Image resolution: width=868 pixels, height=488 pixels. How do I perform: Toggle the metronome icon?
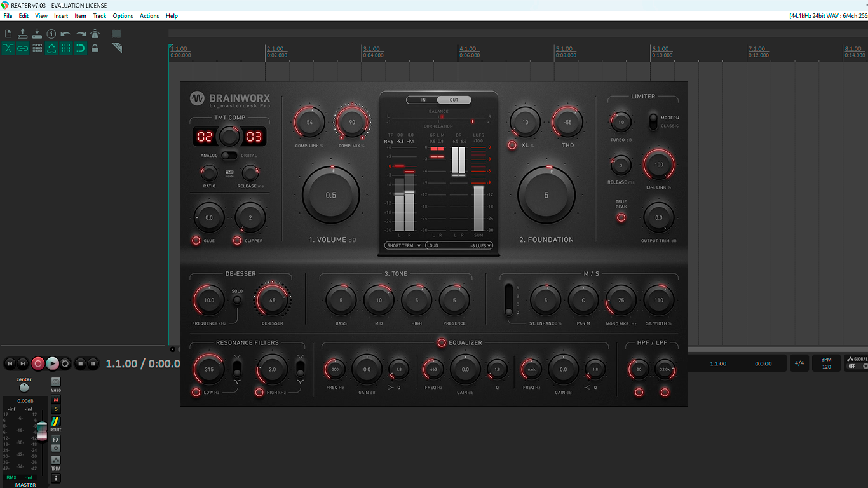tap(95, 34)
